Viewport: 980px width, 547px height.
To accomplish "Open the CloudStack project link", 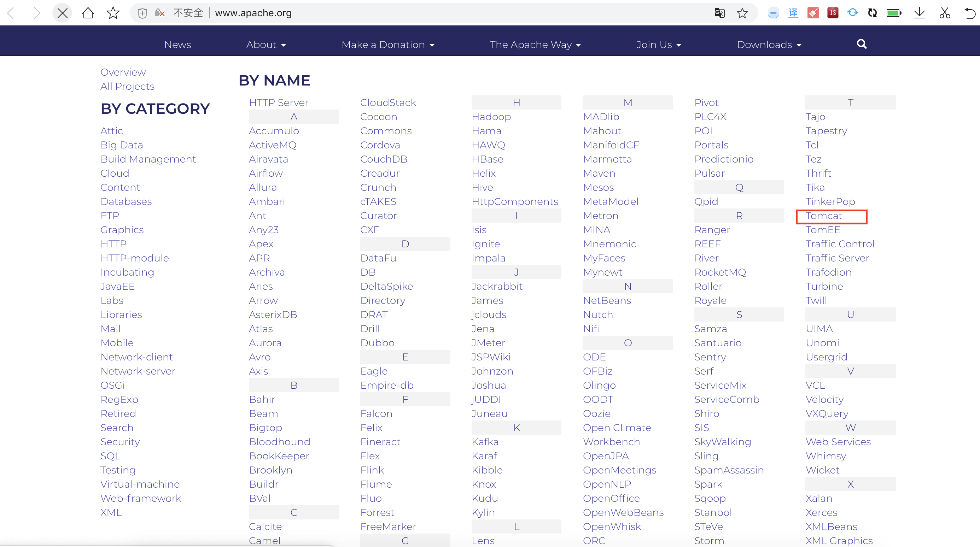I will point(388,102).
